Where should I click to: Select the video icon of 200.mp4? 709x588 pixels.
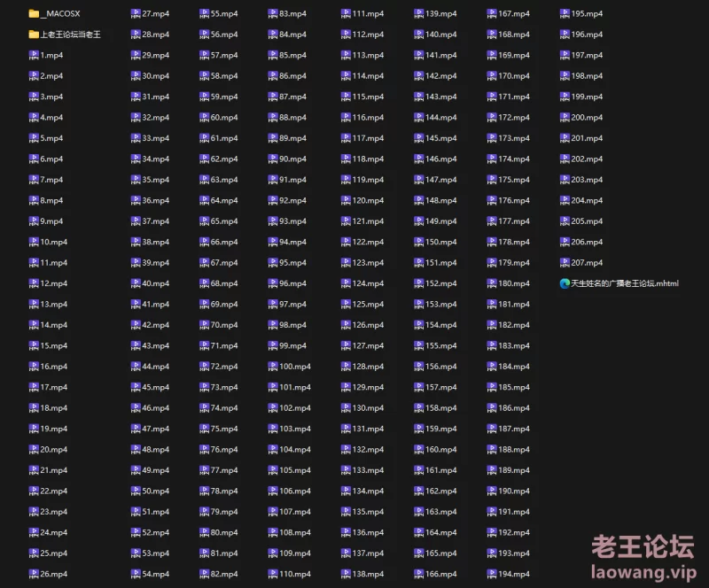coord(565,118)
